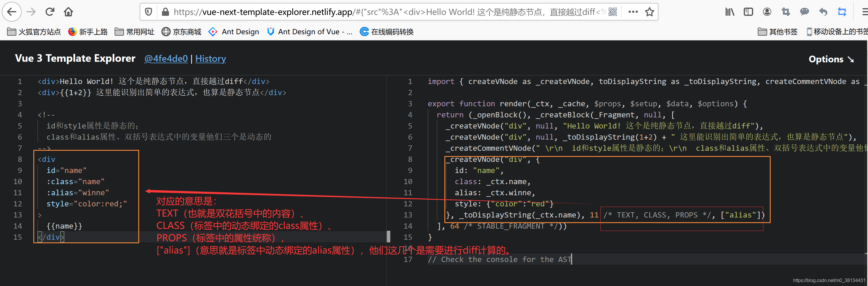Open the 火狐官方站点 bookmark folder
868x286 pixels.
(34, 32)
